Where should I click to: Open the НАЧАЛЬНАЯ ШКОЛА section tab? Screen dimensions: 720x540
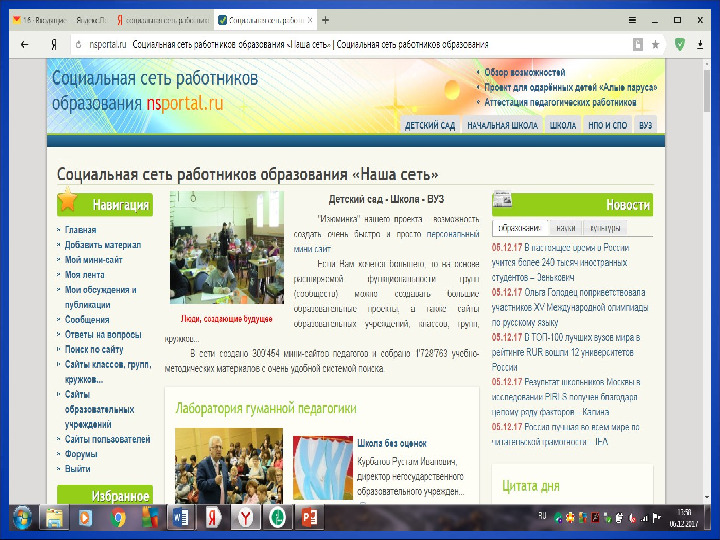(502, 125)
